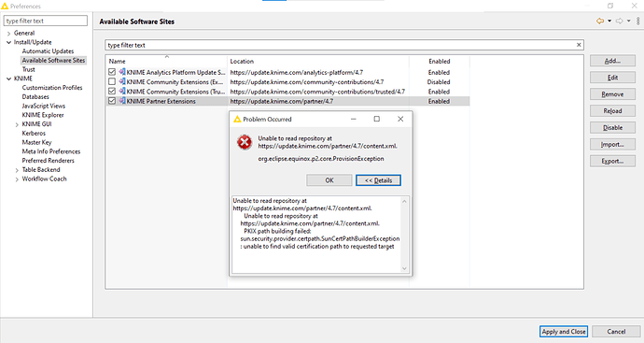The width and height of the screenshot is (644, 343).
Task: Click the Cancel button
Action: (x=616, y=332)
